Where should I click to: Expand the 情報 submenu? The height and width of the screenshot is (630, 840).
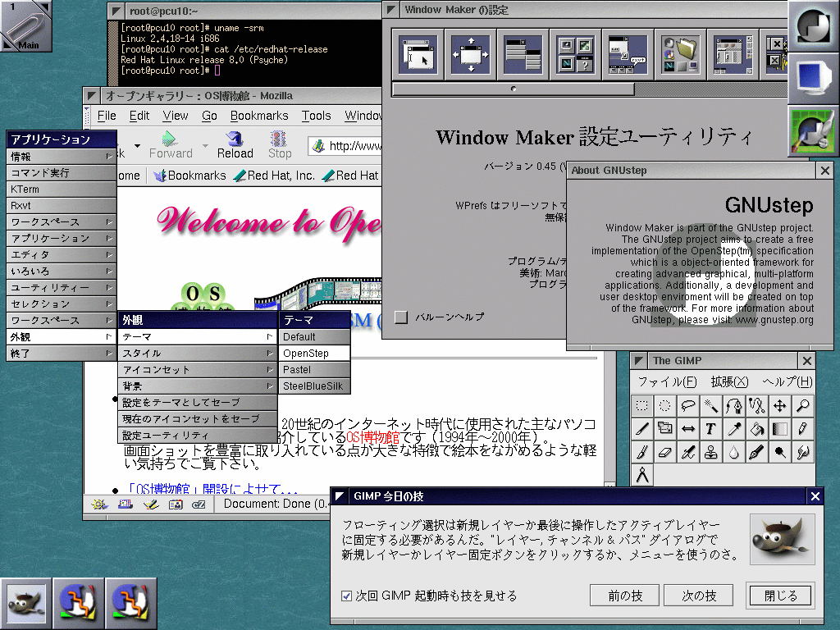(61, 157)
